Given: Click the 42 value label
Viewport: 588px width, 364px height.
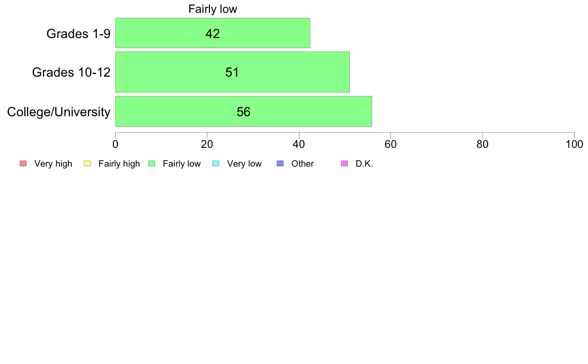Looking at the screenshot, I should 213,34.
